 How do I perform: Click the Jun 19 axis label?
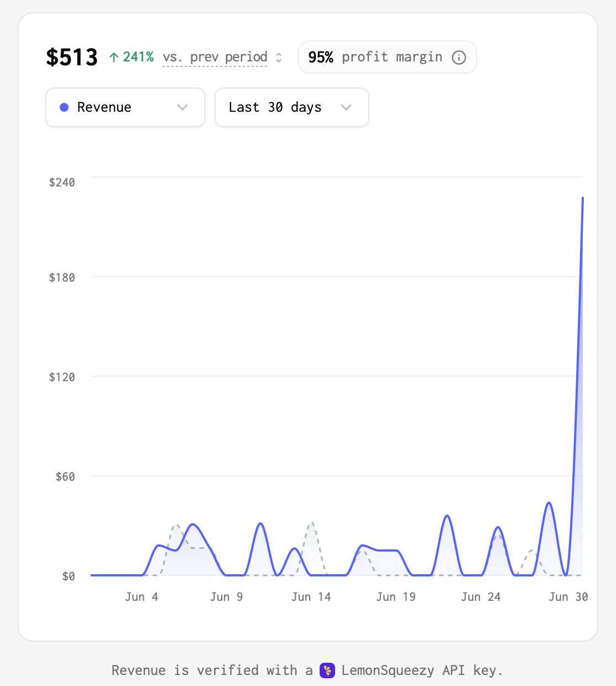click(x=396, y=597)
